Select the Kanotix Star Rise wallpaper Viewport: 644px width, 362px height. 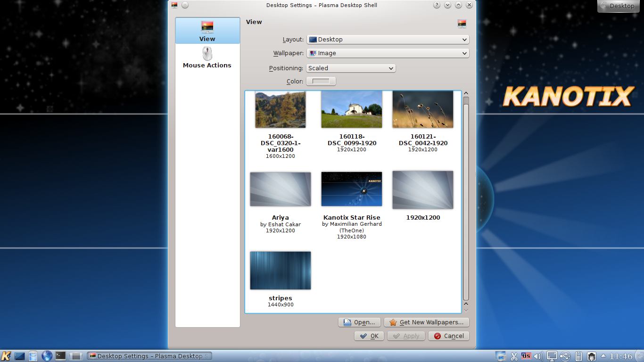pyautogui.click(x=351, y=189)
